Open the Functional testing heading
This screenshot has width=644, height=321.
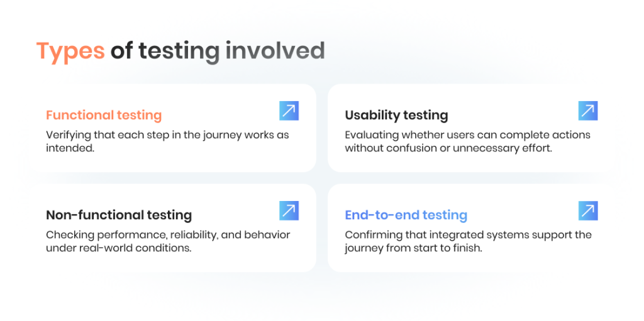[104, 116]
